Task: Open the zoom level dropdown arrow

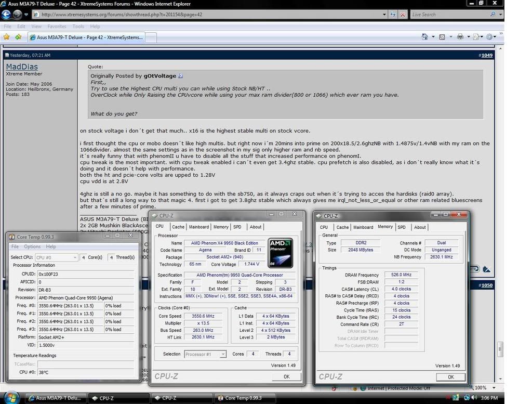Action: [x=494, y=388]
